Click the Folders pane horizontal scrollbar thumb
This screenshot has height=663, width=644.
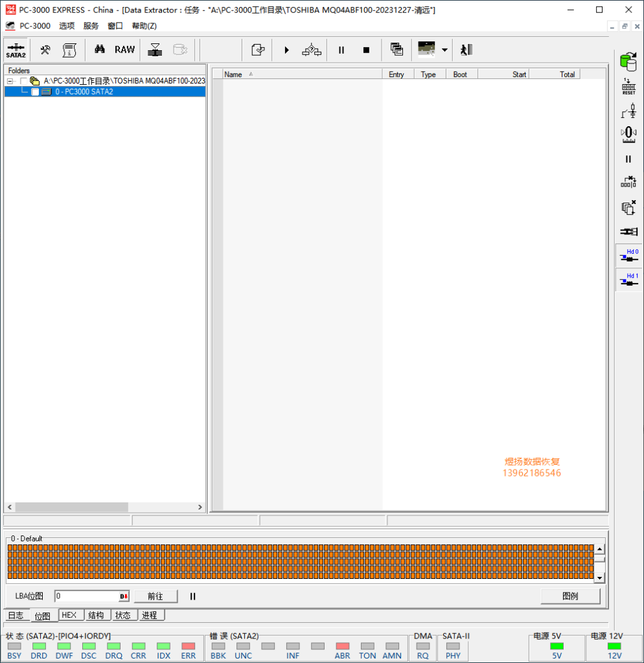pyautogui.click(x=71, y=507)
